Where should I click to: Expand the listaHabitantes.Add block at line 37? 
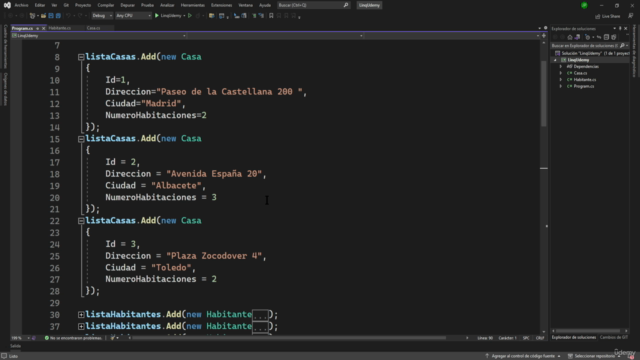(x=81, y=327)
